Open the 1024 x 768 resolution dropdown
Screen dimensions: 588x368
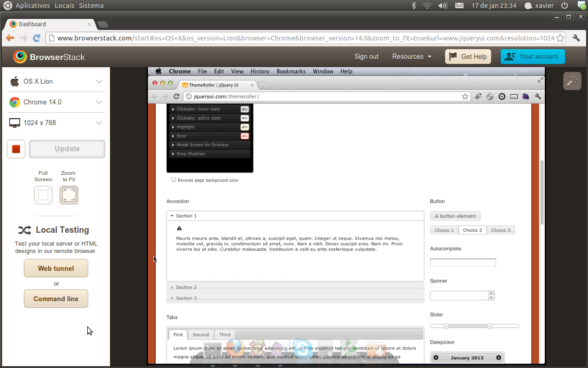(56, 123)
